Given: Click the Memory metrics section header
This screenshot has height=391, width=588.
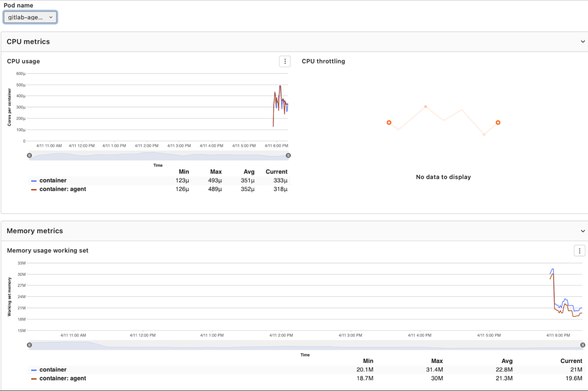Looking at the screenshot, I should [35, 231].
